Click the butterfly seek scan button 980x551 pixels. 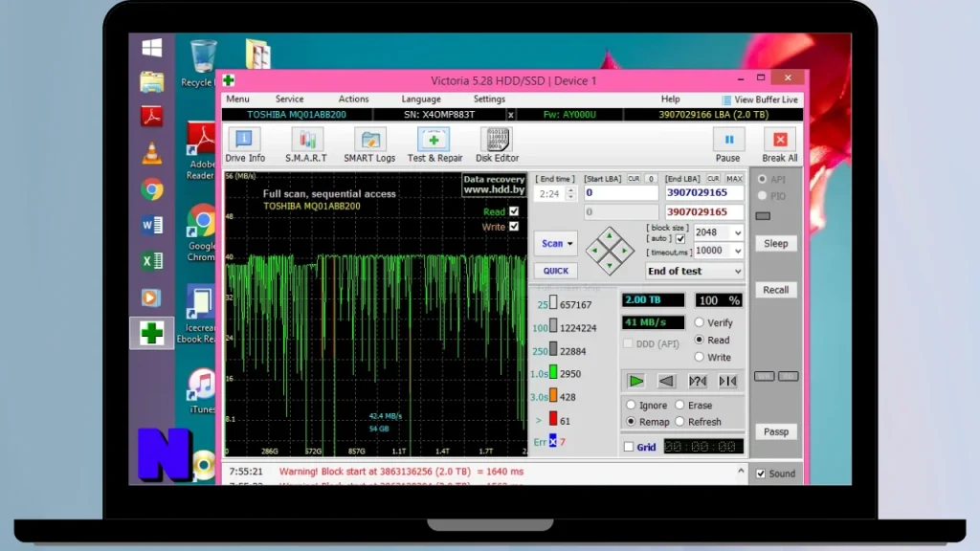pos(727,381)
